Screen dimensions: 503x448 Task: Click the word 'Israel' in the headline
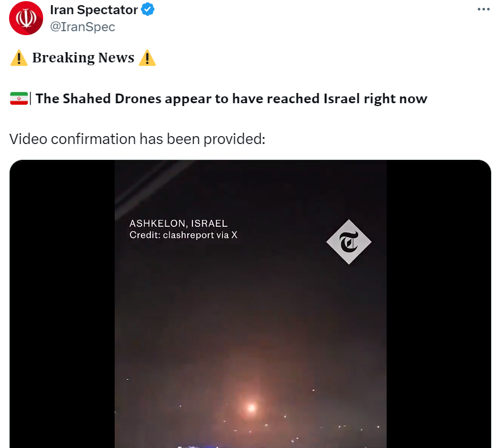342,99
